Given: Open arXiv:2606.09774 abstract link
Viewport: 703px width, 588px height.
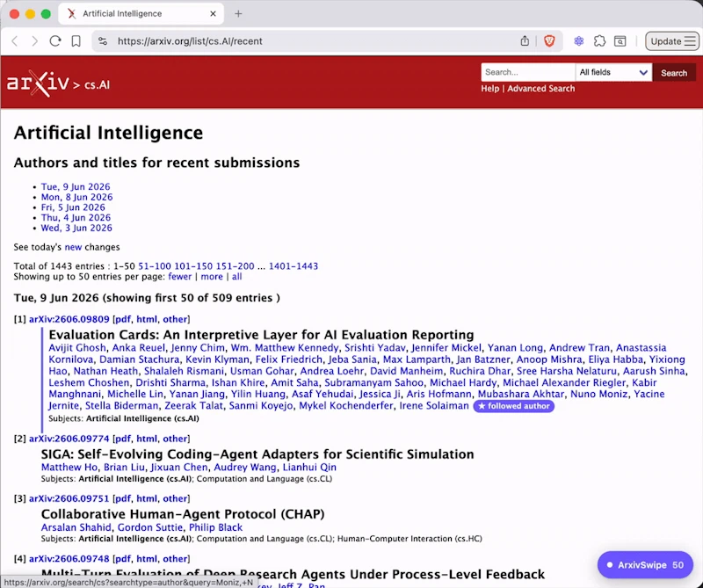Looking at the screenshot, I should click(x=69, y=439).
